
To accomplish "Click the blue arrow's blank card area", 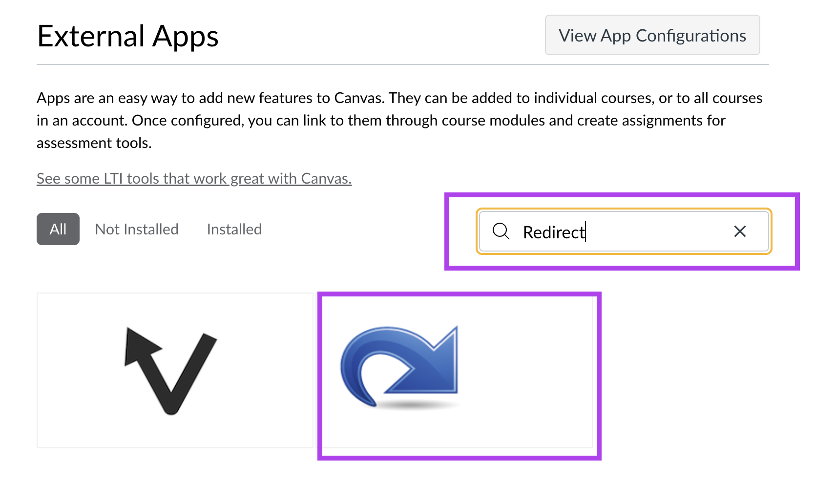I will point(526,371).
